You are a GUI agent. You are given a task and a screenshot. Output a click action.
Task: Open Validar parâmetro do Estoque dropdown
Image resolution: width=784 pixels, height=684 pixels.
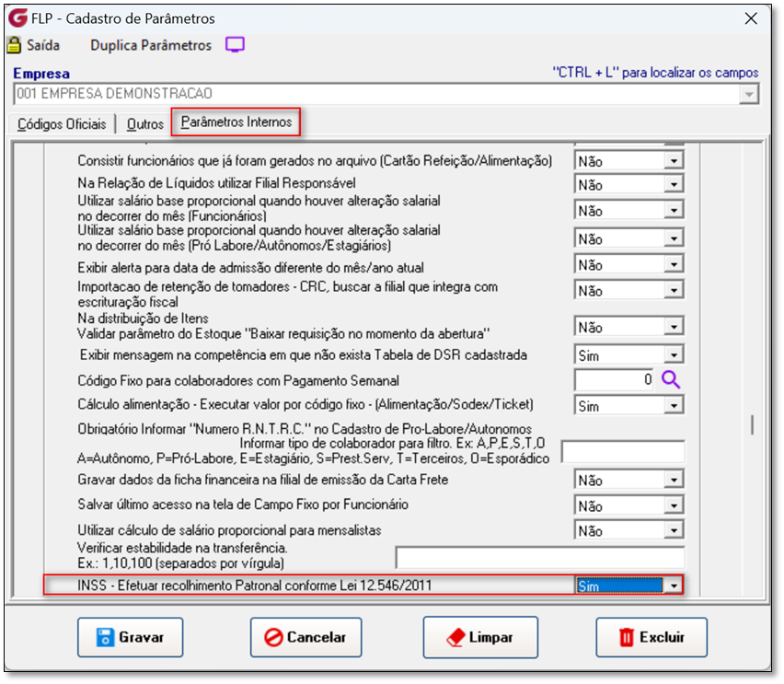(x=674, y=327)
